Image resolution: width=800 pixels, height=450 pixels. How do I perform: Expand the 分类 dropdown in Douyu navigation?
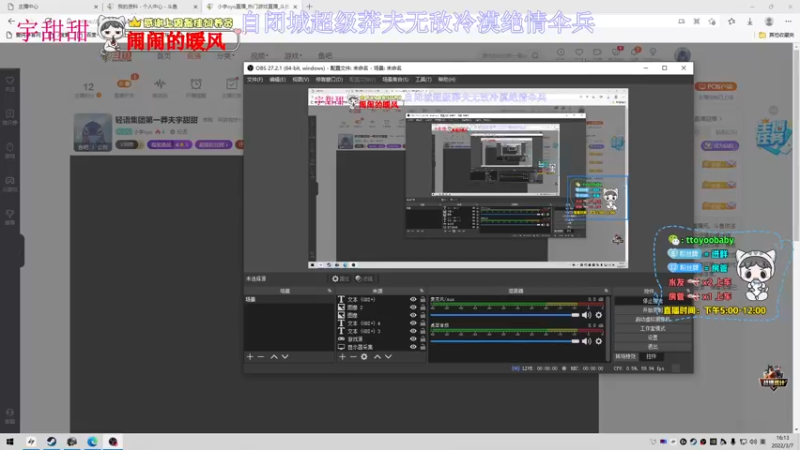coord(226,56)
